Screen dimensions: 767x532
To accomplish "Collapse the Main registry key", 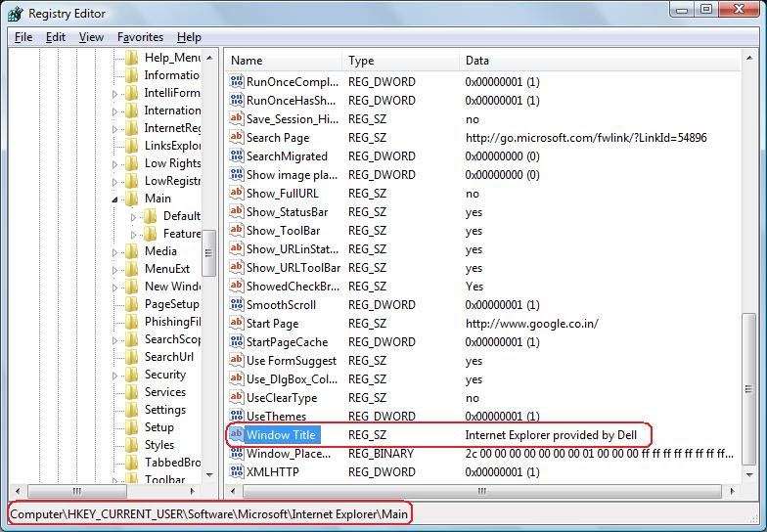I will [114, 199].
